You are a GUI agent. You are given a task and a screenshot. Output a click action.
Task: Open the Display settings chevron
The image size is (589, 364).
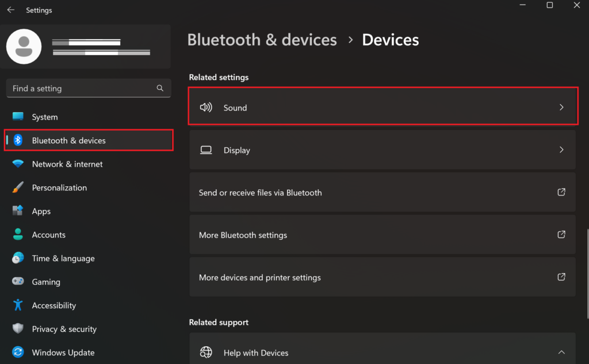tap(561, 150)
